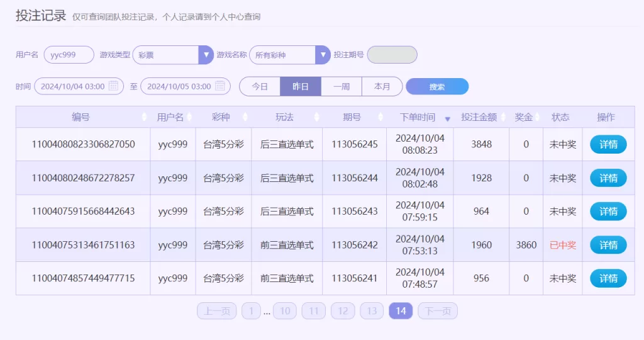
Task: Expand 游戏名称 dropdown arrow
Action: [x=323, y=55]
